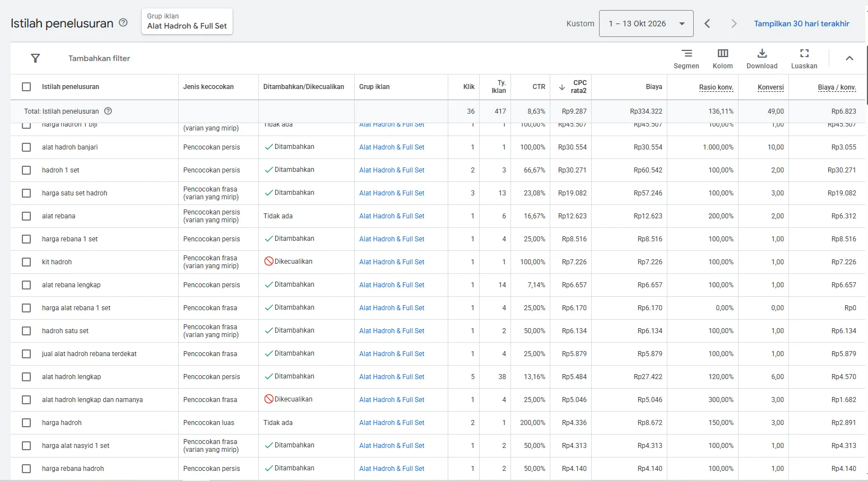The height and width of the screenshot is (481, 868).
Task: Click the Tambahkan filter field
Action: click(99, 58)
